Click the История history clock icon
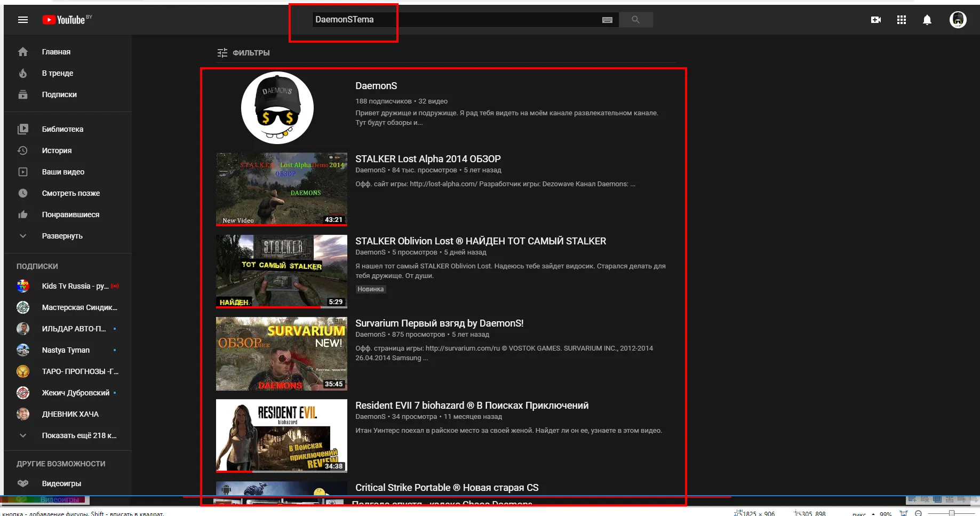980x516 pixels. (22, 150)
